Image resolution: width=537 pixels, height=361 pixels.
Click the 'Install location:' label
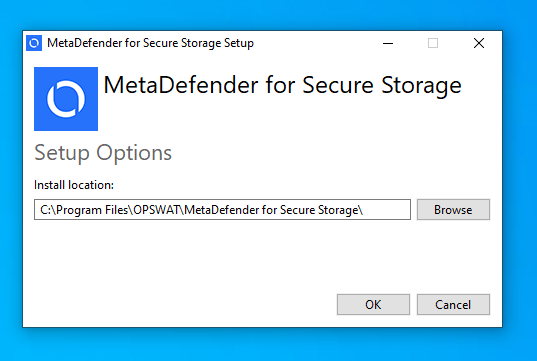[x=74, y=185]
